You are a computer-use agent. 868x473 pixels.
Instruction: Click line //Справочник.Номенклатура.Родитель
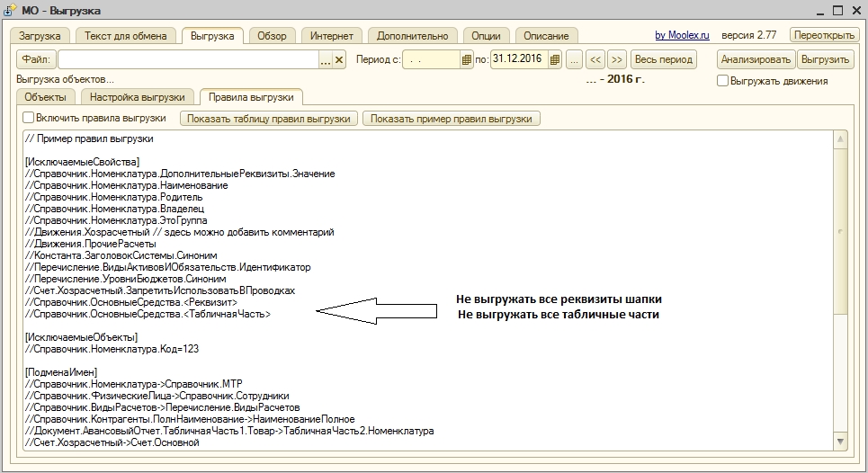click(114, 197)
